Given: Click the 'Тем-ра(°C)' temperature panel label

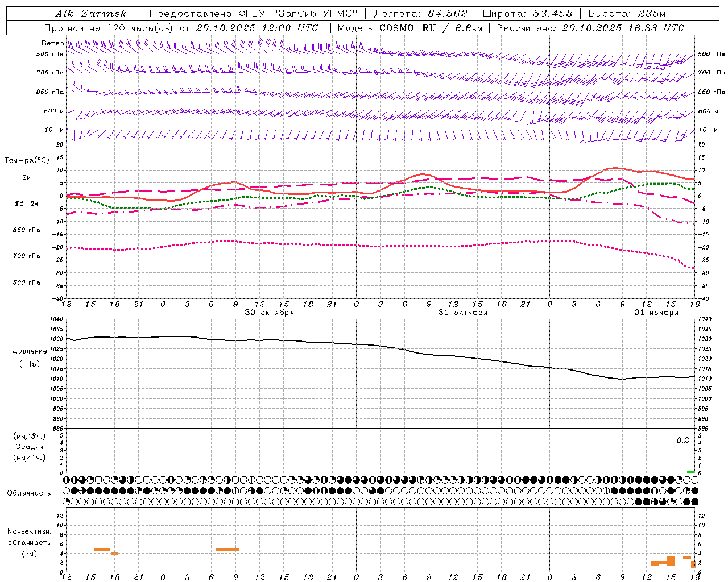Looking at the screenshot, I should coord(27,161).
